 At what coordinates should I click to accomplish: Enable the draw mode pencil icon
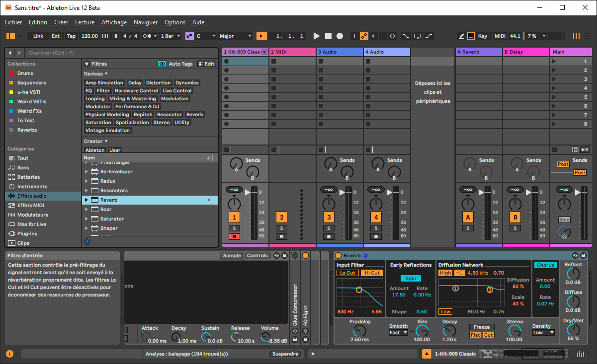point(462,36)
